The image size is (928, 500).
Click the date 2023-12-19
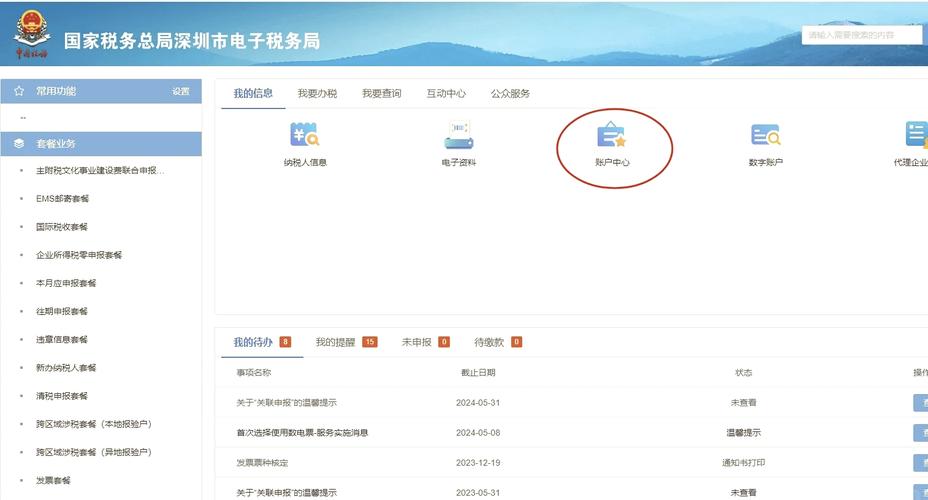tap(478, 463)
